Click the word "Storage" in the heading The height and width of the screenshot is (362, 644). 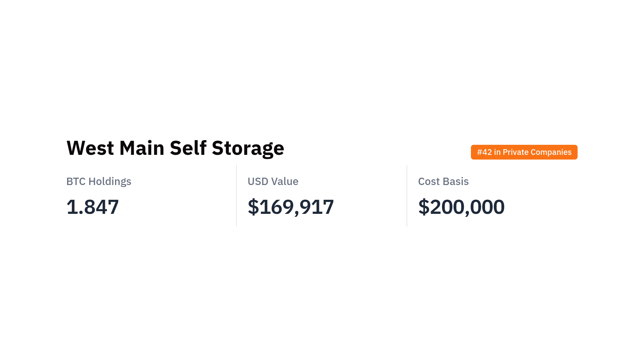pyautogui.click(x=248, y=148)
